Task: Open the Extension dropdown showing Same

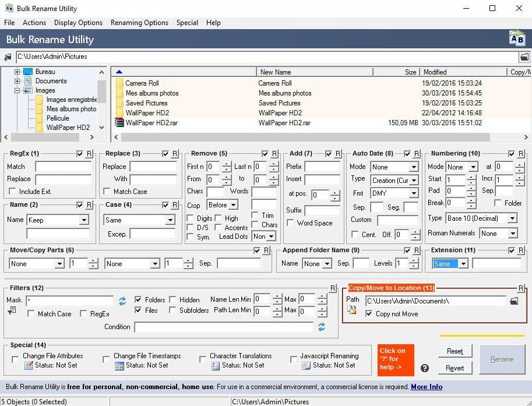Action: click(x=463, y=264)
